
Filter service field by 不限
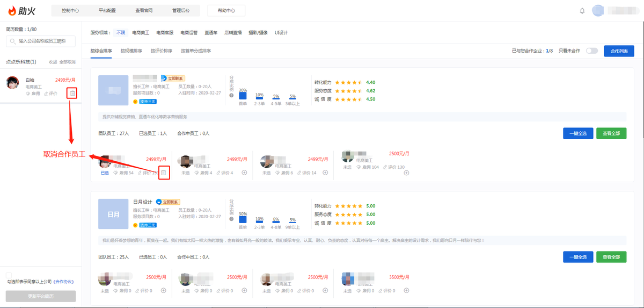[121, 33]
